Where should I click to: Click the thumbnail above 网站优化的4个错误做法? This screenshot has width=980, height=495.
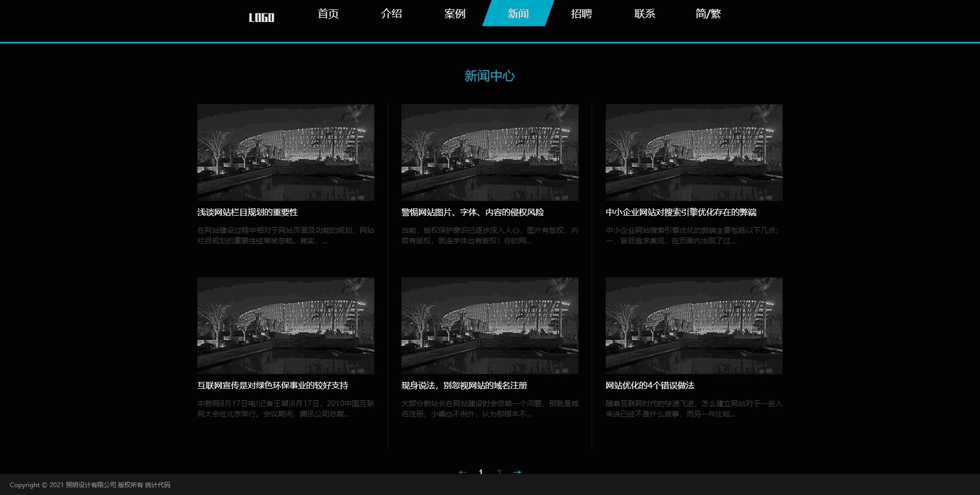click(694, 325)
